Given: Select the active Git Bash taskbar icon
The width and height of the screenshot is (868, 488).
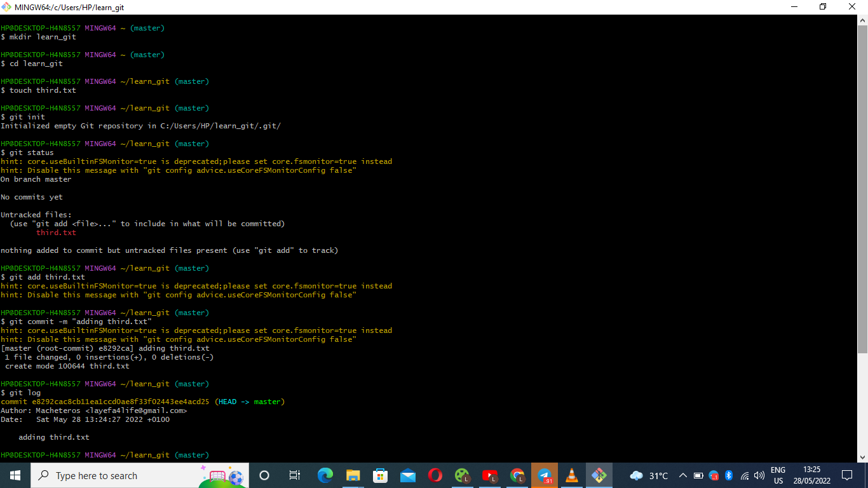Looking at the screenshot, I should click(x=599, y=475).
